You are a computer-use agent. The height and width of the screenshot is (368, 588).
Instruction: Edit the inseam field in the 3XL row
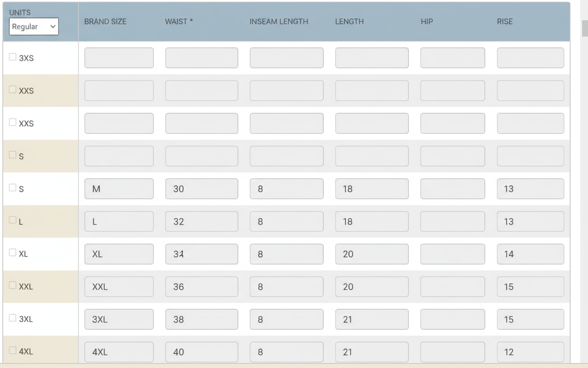pyautogui.click(x=287, y=319)
